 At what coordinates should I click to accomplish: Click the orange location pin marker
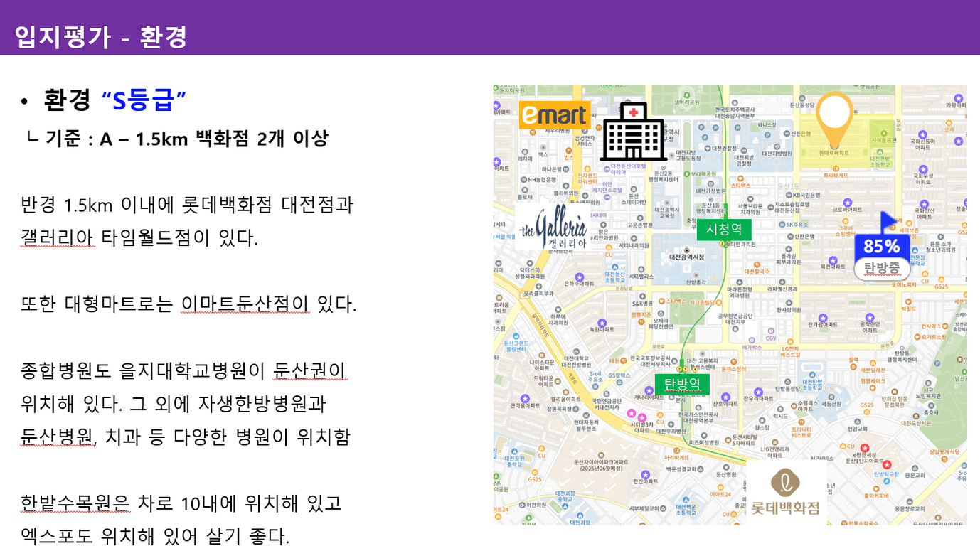click(x=834, y=120)
